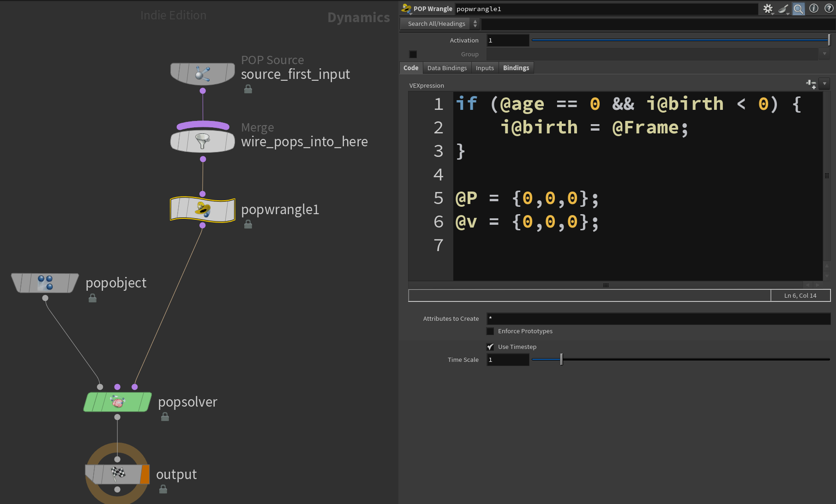Viewport: 836px width, 504px height.
Task: Click the Merge node funnel icon
Action: (202, 141)
